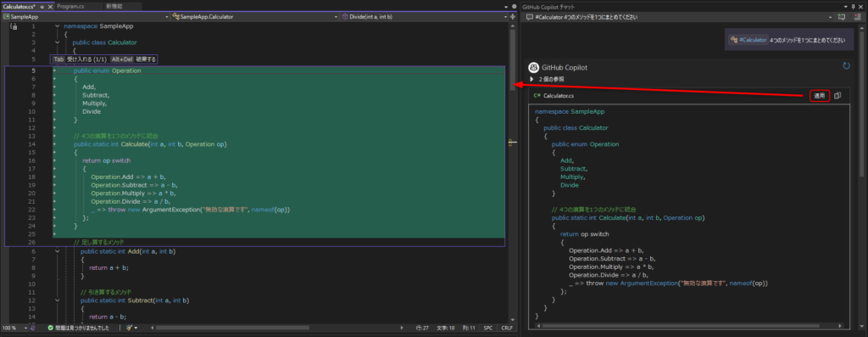Click the 'namespace SampleApp' line in chat code

[x=570, y=111]
